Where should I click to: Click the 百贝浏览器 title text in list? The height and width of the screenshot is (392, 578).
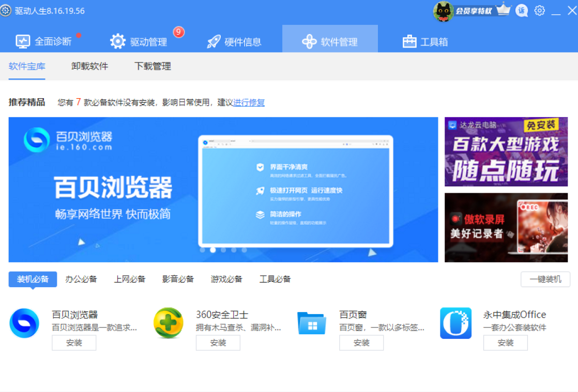[75, 315]
